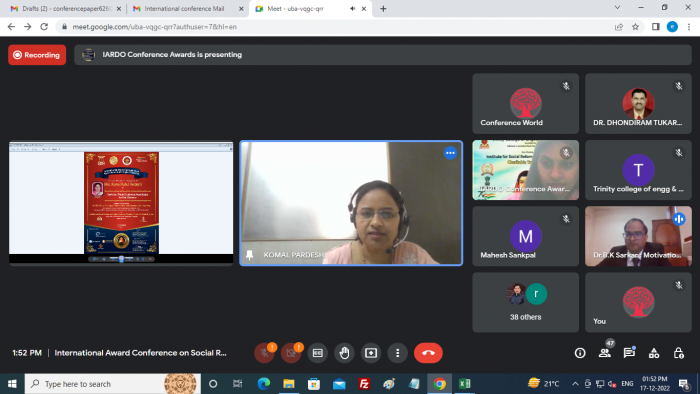700x394 pixels.
Task: Open the Present now screen share button
Action: [x=371, y=353]
